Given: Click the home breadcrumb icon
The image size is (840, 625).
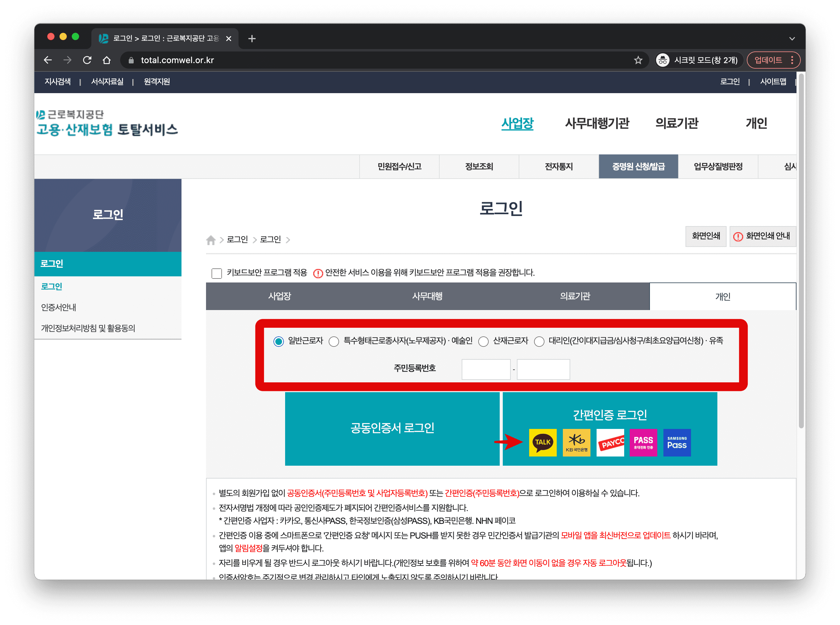Looking at the screenshot, I should click(x=211, y=240).
